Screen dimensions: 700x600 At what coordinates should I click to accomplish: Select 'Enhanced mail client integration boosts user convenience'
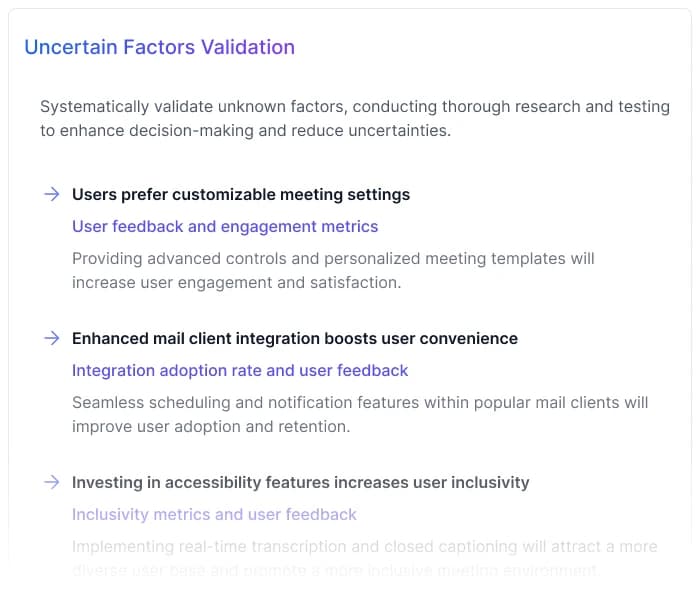[295, 338]
